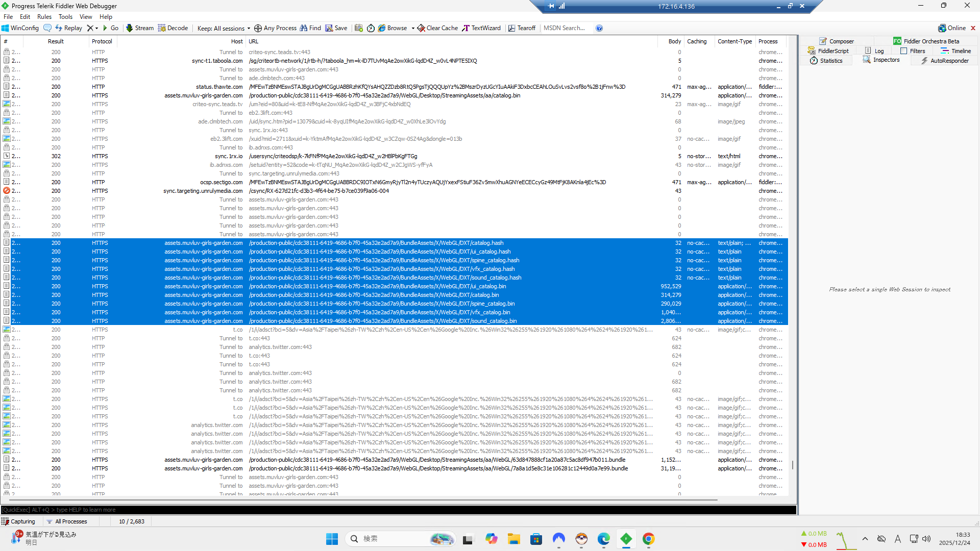Click the Stream mode icon
This screenshot has height=551, width=980.
(x=130, y=28)
